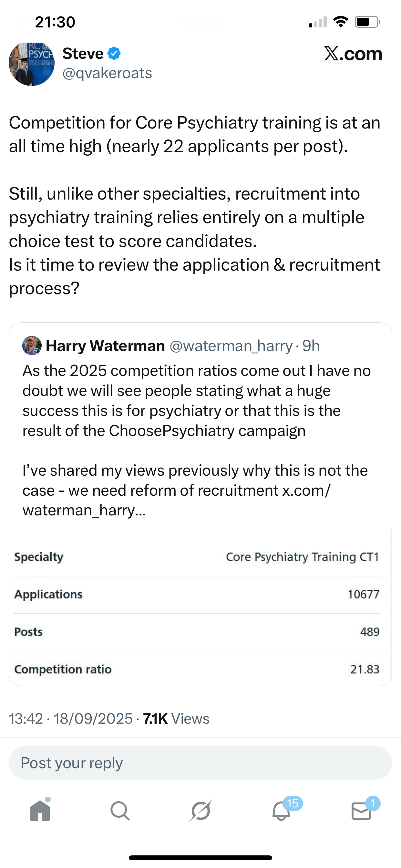The height and width of the screenshot is (868, 401).
Task: Tap the Wi-Fi status icon
Action: [341, 22]
